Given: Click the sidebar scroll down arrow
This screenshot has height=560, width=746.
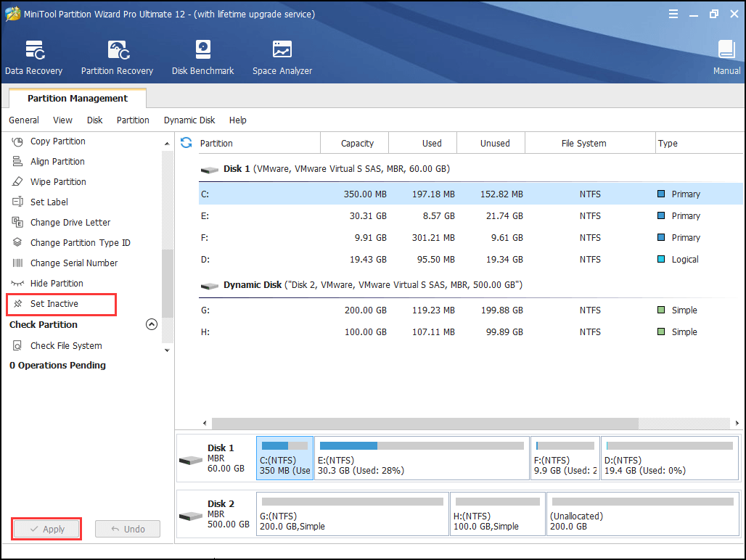Looking at the screenshot, I should (x=167, y=350).
